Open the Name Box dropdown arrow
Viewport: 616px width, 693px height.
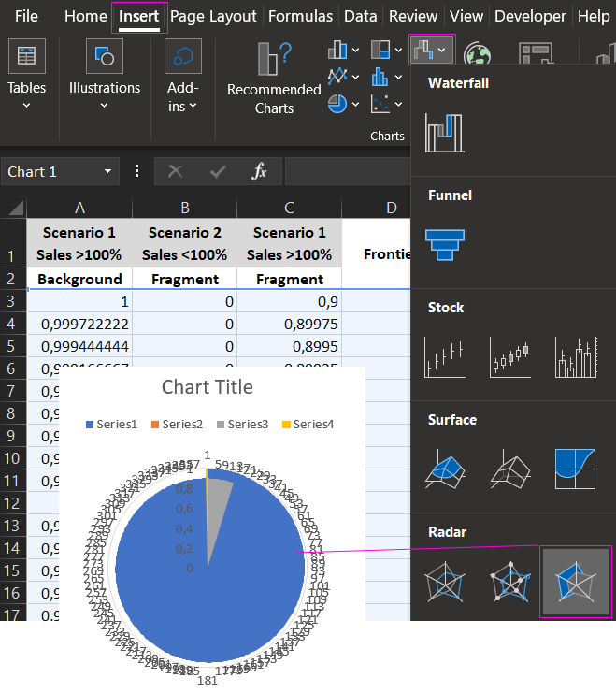coord(107,171)
